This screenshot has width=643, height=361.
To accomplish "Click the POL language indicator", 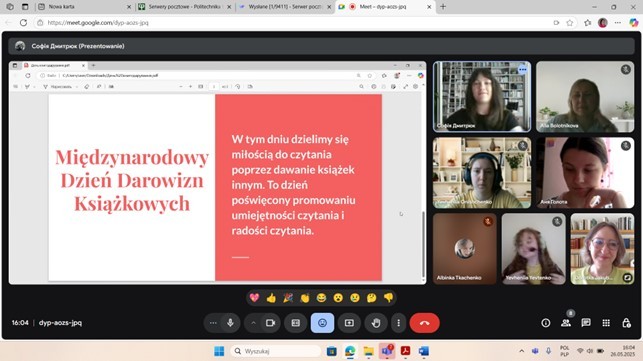I will point(564,351).
